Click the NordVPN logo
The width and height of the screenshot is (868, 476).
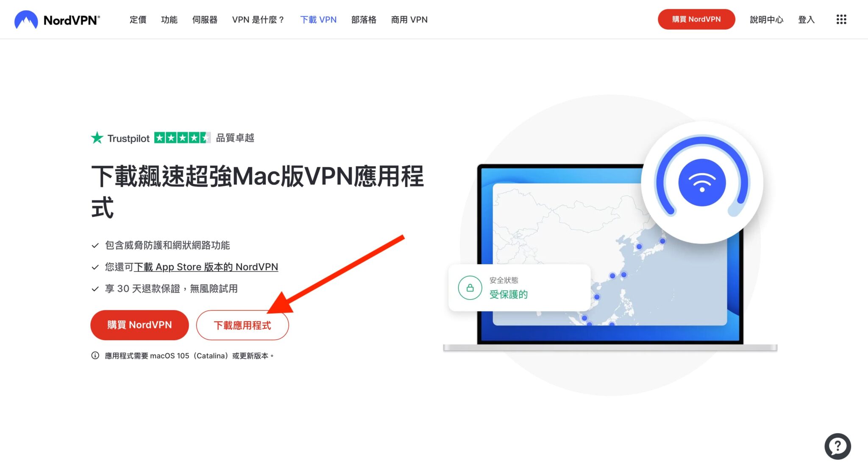[x=56, y=19]
